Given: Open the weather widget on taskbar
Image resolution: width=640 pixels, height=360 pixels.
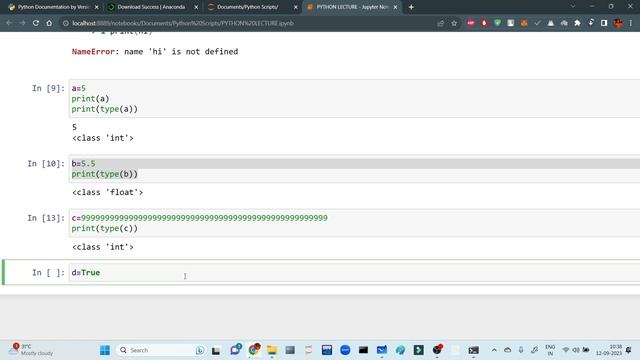Looking at the screenshot, I should point(32,350).
